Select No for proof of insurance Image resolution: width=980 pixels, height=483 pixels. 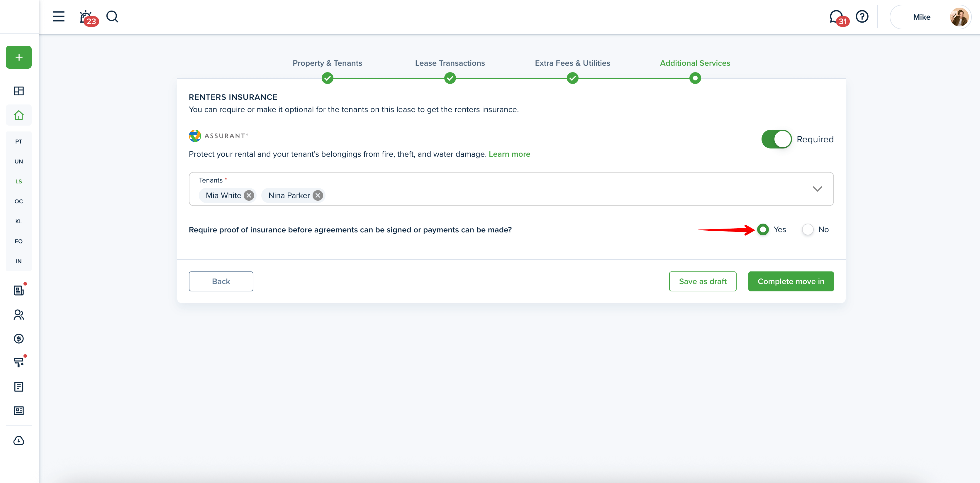[807, 229]
